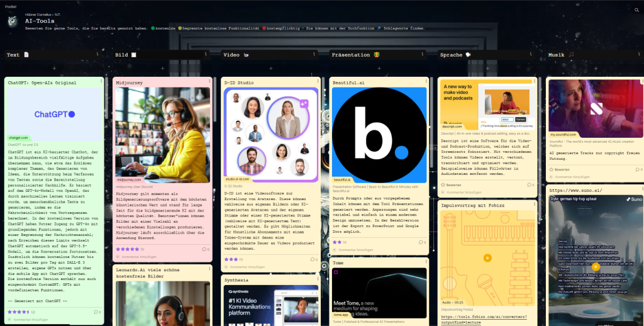
Task: Open three-dot menu on Tome card
Action: point(426,262)
